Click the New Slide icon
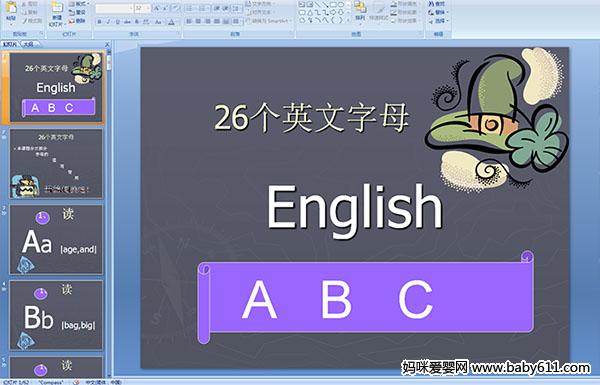The height and width of the screenshot is (385, 600). [x=57, y=8]
